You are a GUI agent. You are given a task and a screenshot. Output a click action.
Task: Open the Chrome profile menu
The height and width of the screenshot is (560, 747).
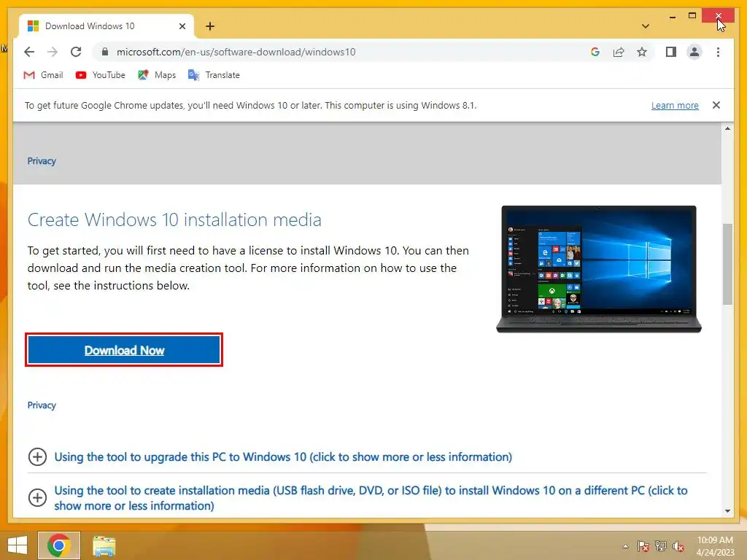pyautogui.click(x=694, y=52)
